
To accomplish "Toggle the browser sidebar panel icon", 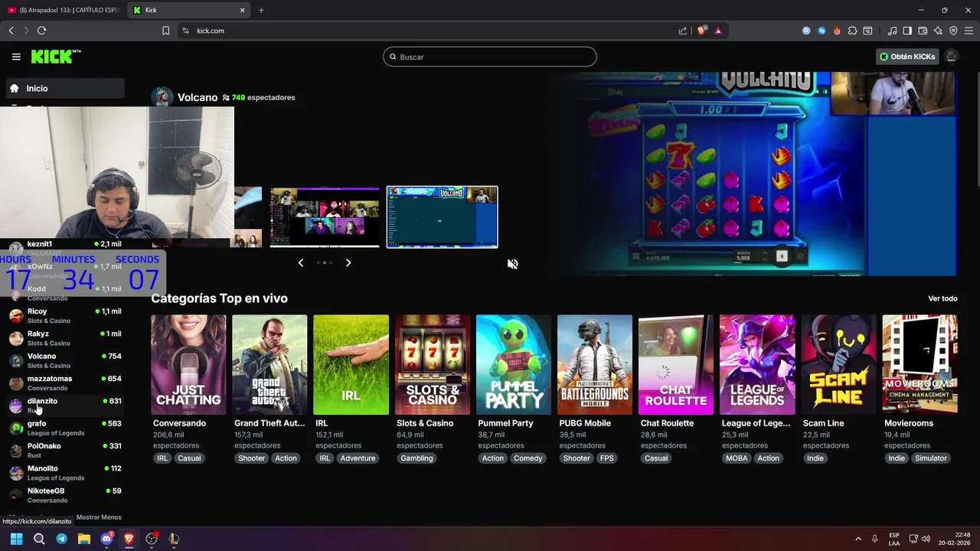I will [x=907, y=31].
